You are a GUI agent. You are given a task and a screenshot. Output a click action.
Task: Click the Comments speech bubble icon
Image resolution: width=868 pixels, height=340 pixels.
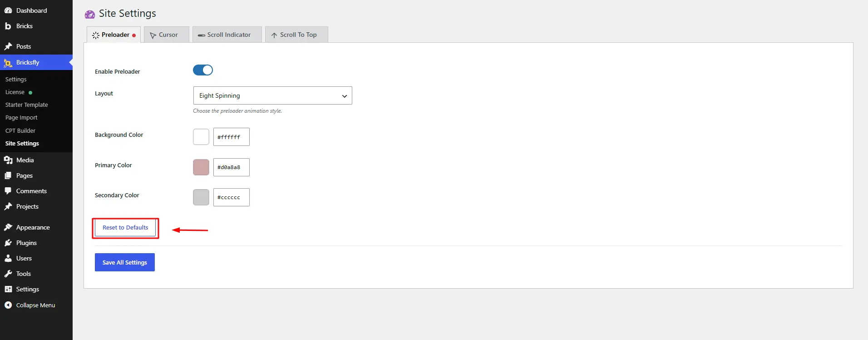pyautogui.click(x=8, y=191)
